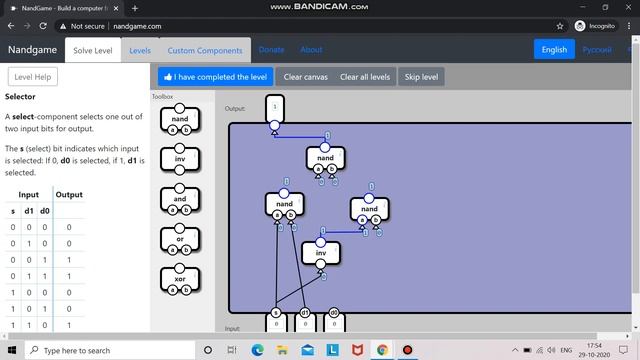Screen dimensions: 640x360
Task: Click the d1 input connector node
Action: click(304, 313)
